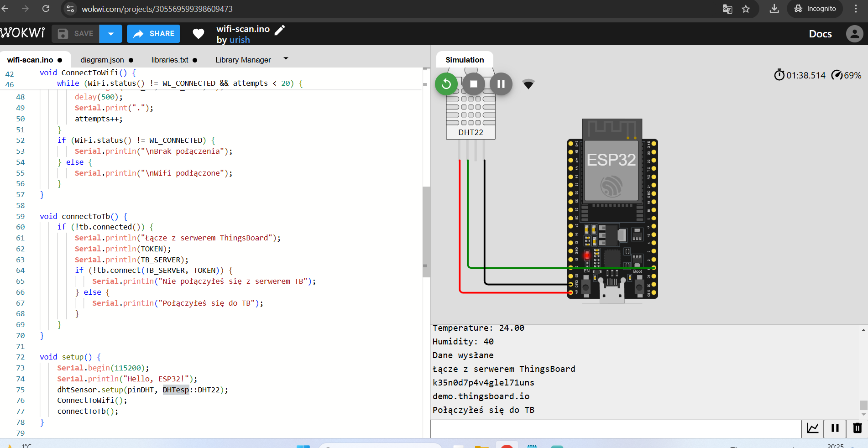
Task: Go back in browser history
Action: (x=5, y=9)
